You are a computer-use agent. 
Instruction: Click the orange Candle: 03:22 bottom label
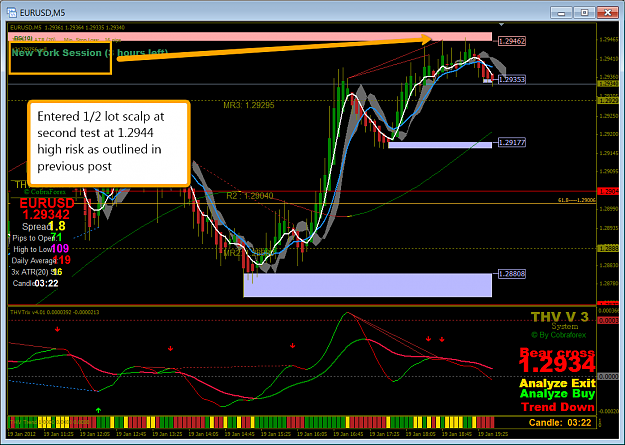point(560,423)
